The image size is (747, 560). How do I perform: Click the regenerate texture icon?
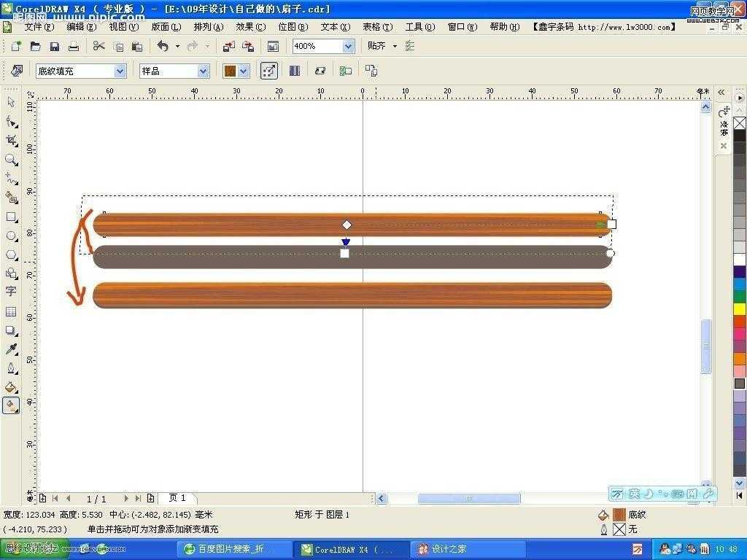click(320, 71)
